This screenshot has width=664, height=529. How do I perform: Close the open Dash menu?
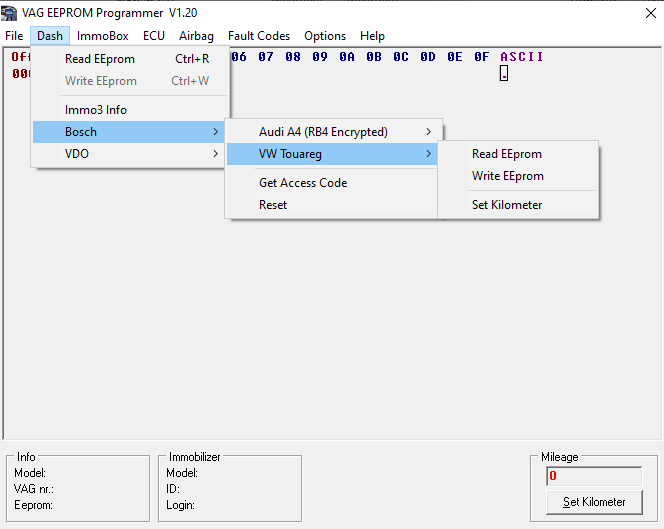[50, 36]
